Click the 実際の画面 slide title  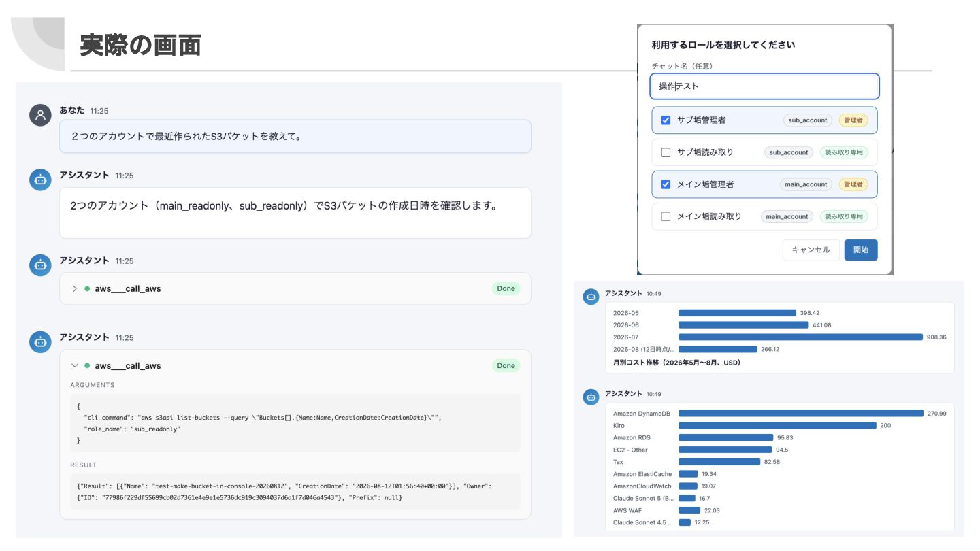click(x=140, y=45)
